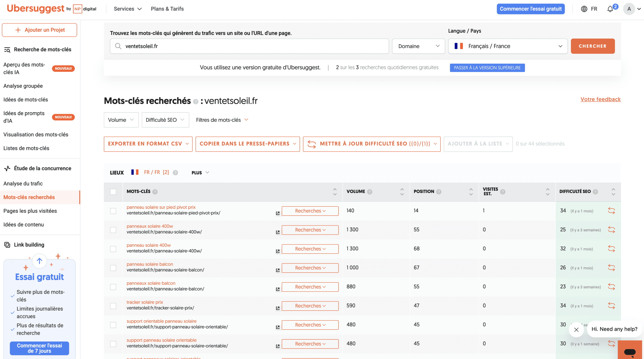Click the notifications bell icon
The height and width of the screenshot is (359, 644).
(x=610, y=9)
